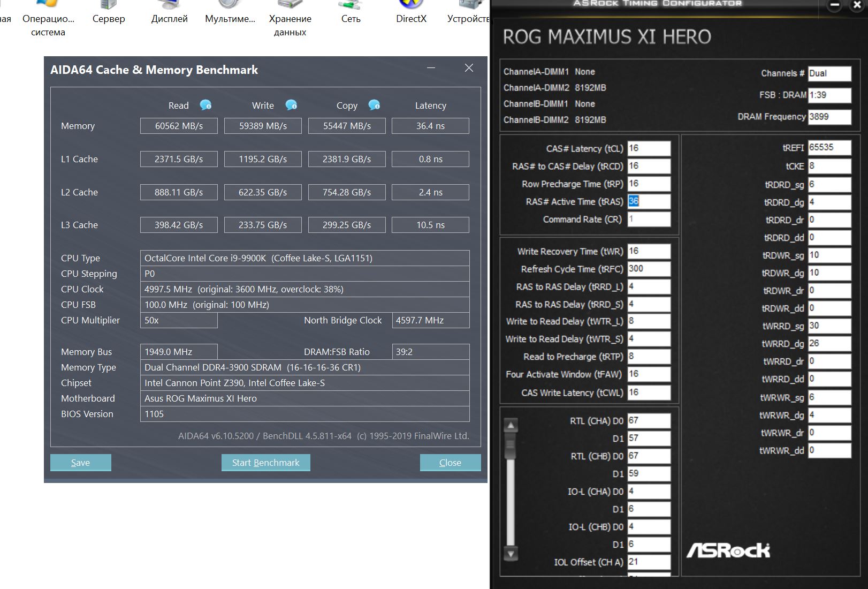Click the Command Rate (CR) field
The width and height of the screenshot is (868, 589).
coord(649,219)
